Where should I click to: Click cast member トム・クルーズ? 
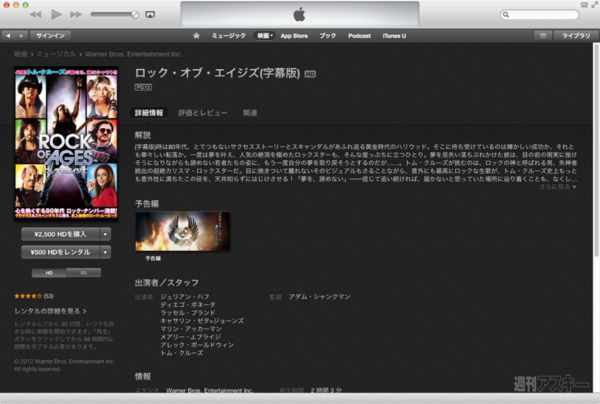coord(182,353)
